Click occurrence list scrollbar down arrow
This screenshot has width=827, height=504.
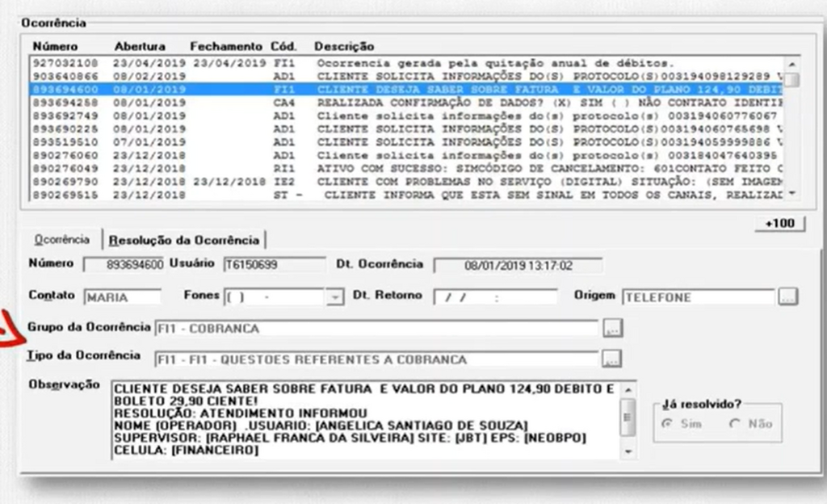tap(791, 194)
